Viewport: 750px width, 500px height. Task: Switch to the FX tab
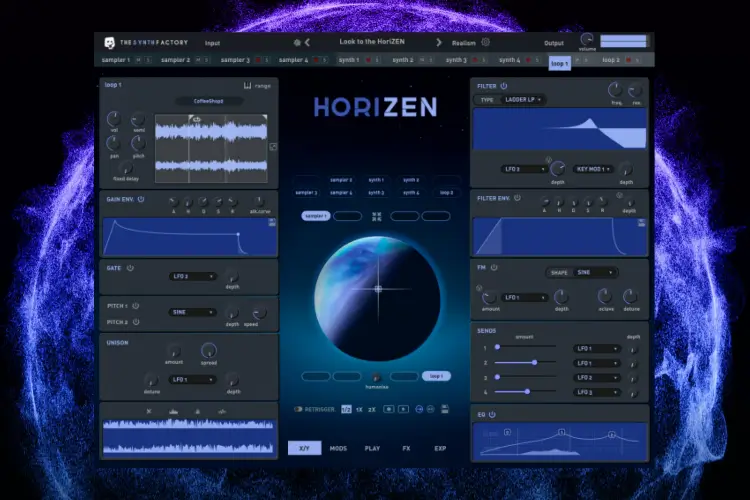[x=406, y=448]
